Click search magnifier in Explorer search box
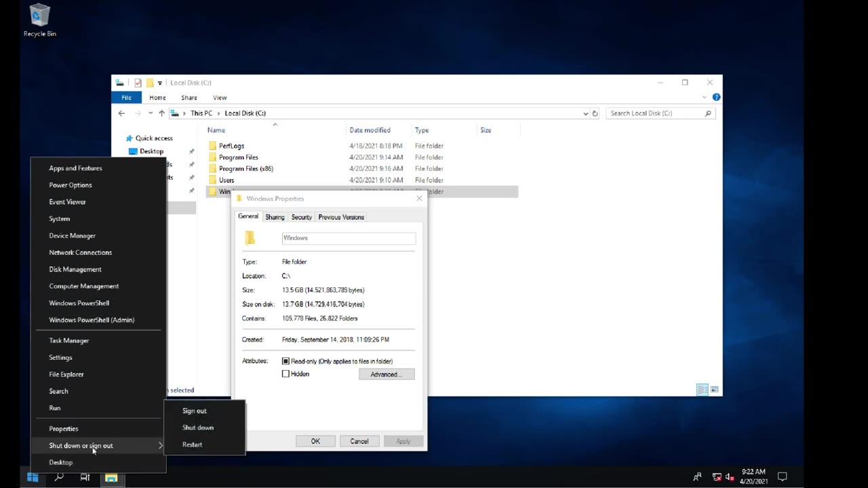Screen dimensions: 868x488 pyautogui.click(x=708, y=113)
